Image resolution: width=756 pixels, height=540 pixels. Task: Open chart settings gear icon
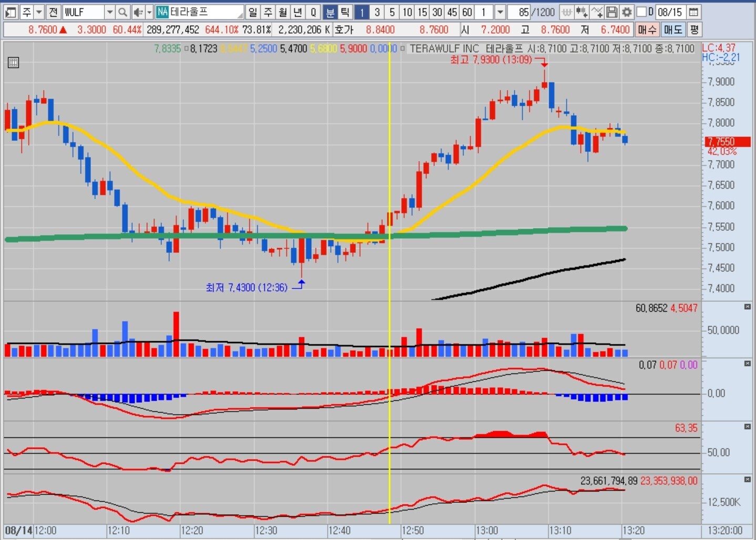[627, 12]
